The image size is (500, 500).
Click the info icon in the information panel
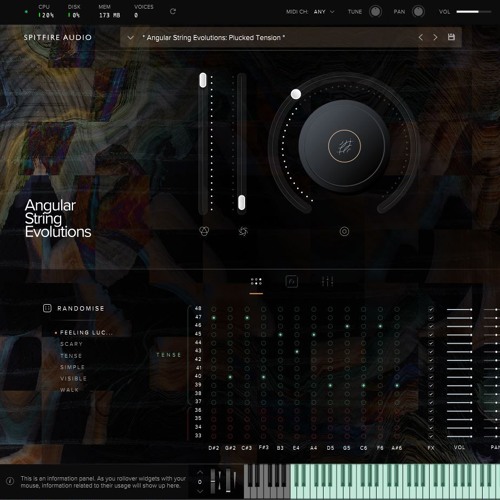pyautogui.click(x=10, y=481)
